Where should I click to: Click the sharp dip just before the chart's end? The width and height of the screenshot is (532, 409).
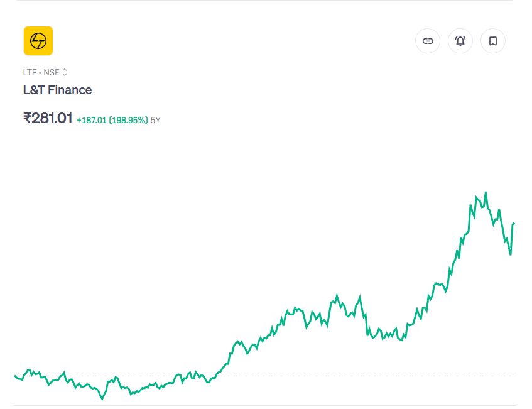pos(510,254)
